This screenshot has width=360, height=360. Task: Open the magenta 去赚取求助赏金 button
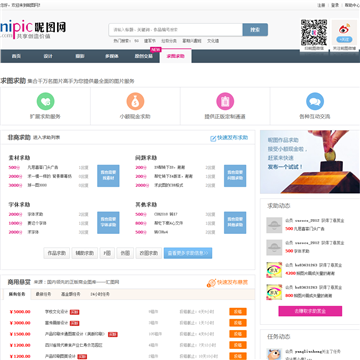(x=310, y=311)
